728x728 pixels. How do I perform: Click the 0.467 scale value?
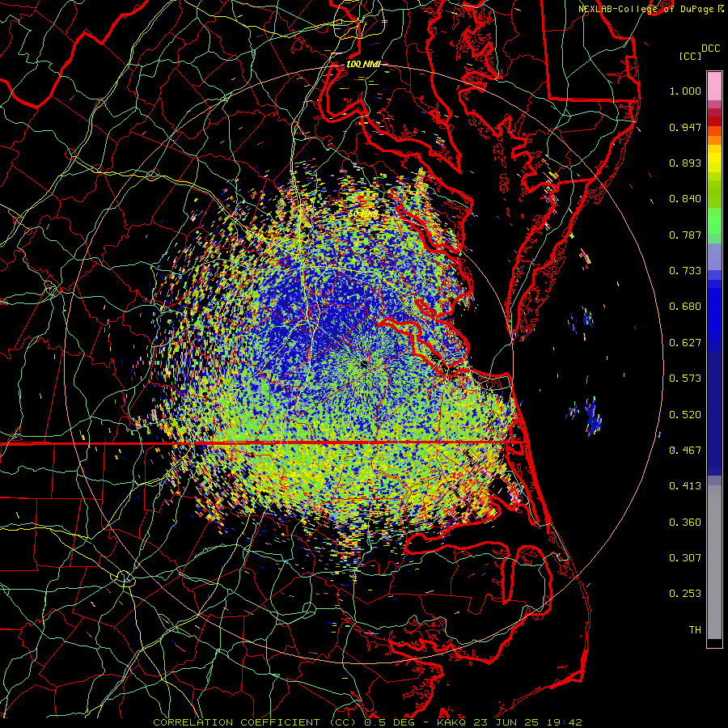point(685,450)
